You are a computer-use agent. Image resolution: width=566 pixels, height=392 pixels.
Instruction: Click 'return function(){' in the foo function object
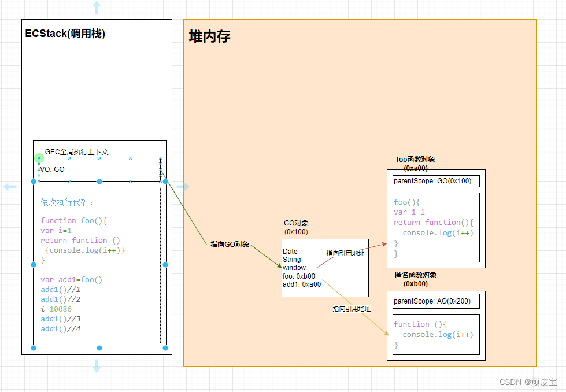coord(434,223)
